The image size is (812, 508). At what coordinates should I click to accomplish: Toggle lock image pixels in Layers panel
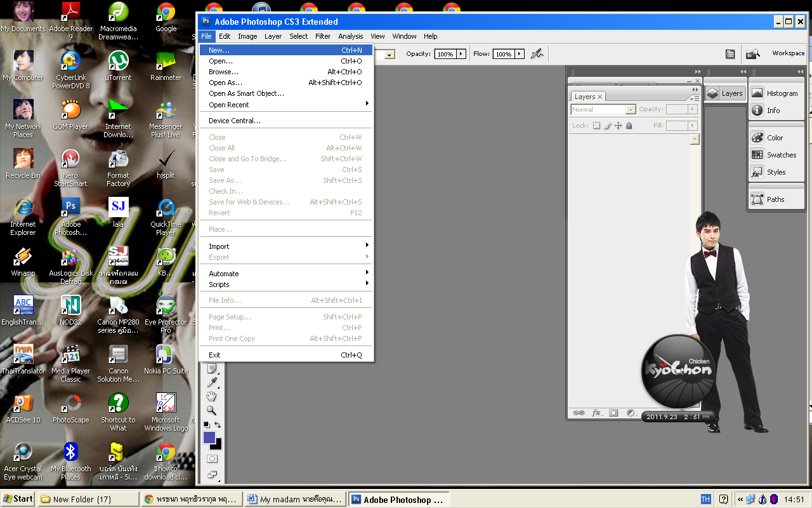tap(607, 126)
